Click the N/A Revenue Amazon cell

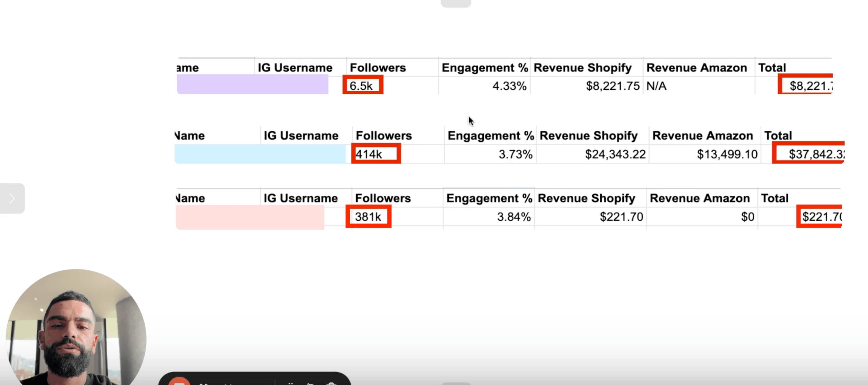point(657,86)
